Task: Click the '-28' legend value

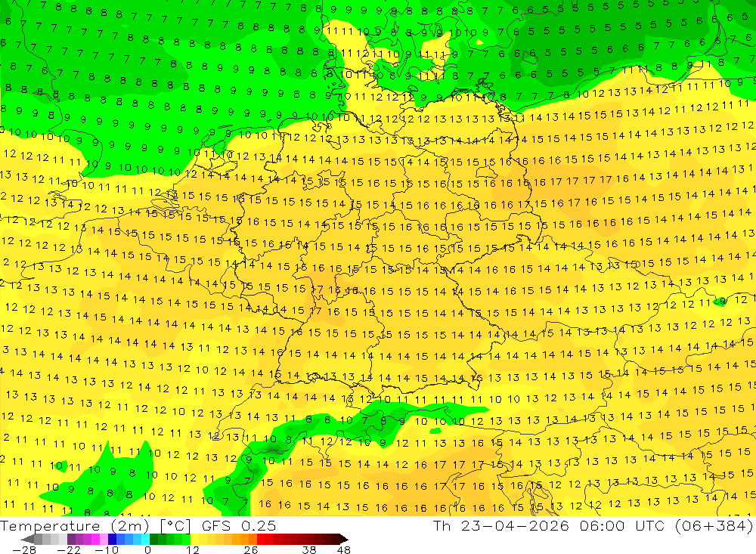Action: pyautogui.click(x=24, y=549)
